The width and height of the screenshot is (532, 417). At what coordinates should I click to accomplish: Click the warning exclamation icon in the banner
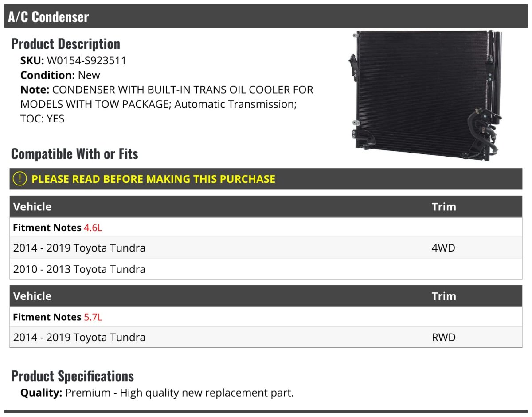(x=20, y=179)
